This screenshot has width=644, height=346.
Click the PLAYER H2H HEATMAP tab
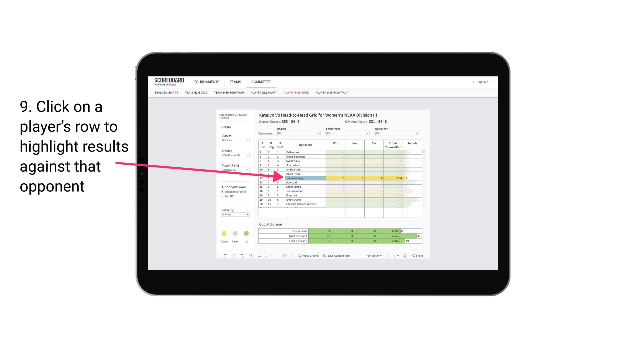(x=333, y=93)
